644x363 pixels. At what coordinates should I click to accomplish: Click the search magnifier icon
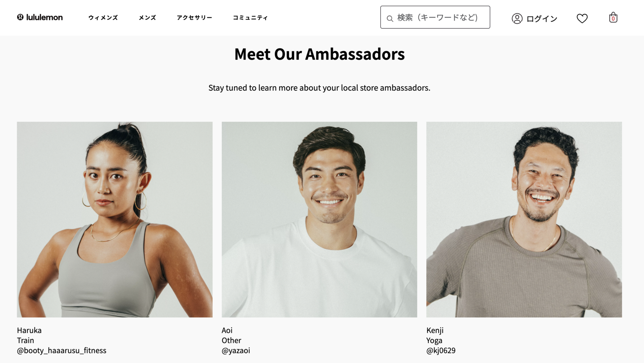(390, 18)
